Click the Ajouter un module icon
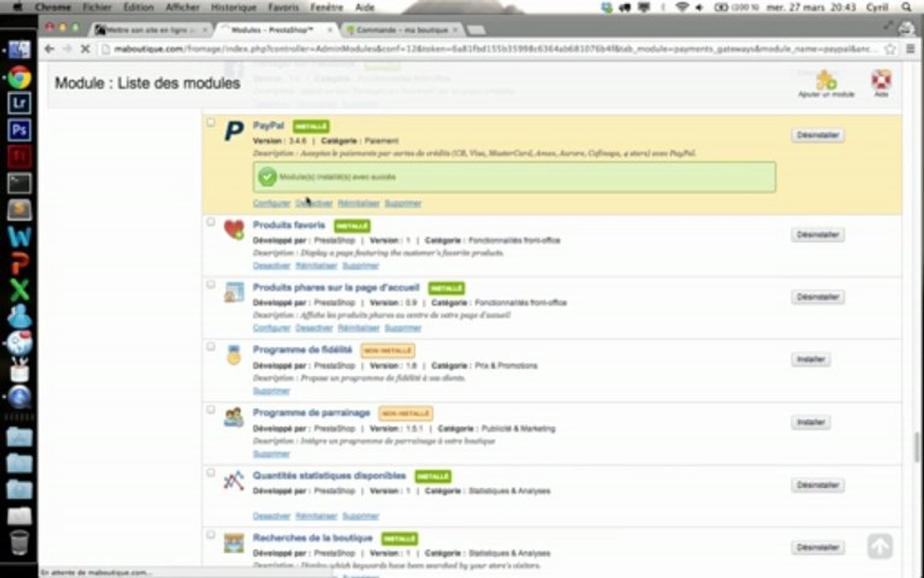Viewport: 924px width, 578px height. click(x=826, y=79)
